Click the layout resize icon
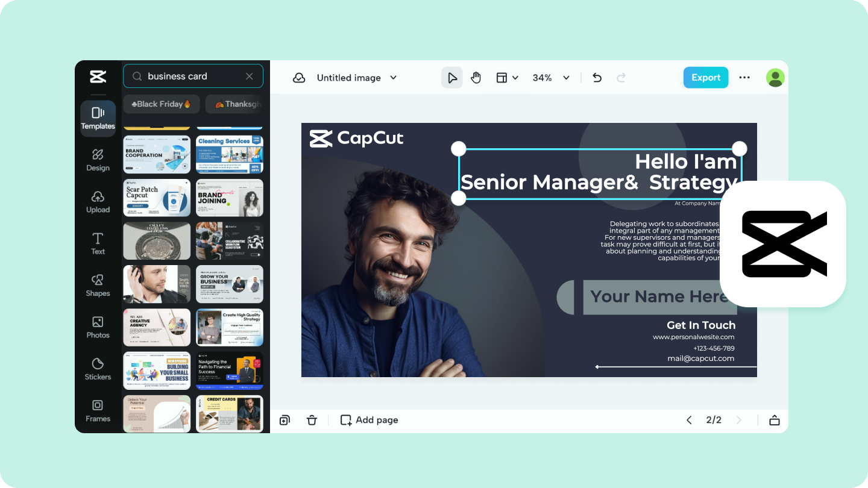The image size is (868, 488). coord(502,78)
